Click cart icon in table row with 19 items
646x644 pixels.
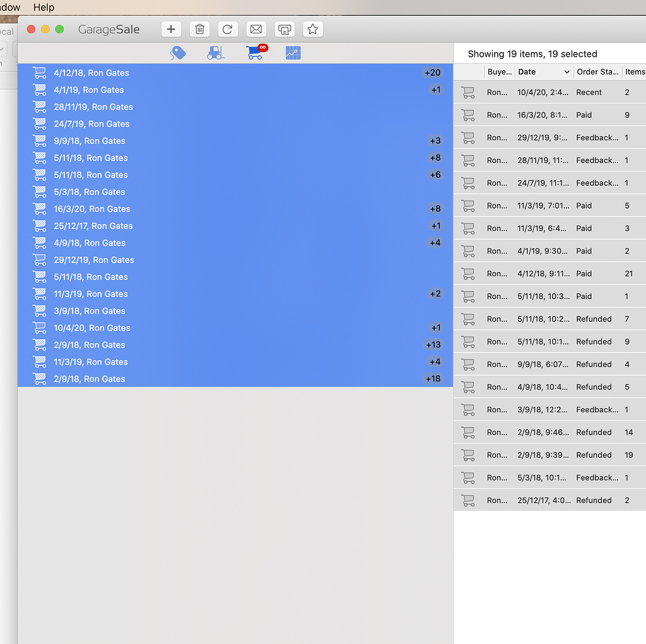pyautogui.click(x=468, y=455)
